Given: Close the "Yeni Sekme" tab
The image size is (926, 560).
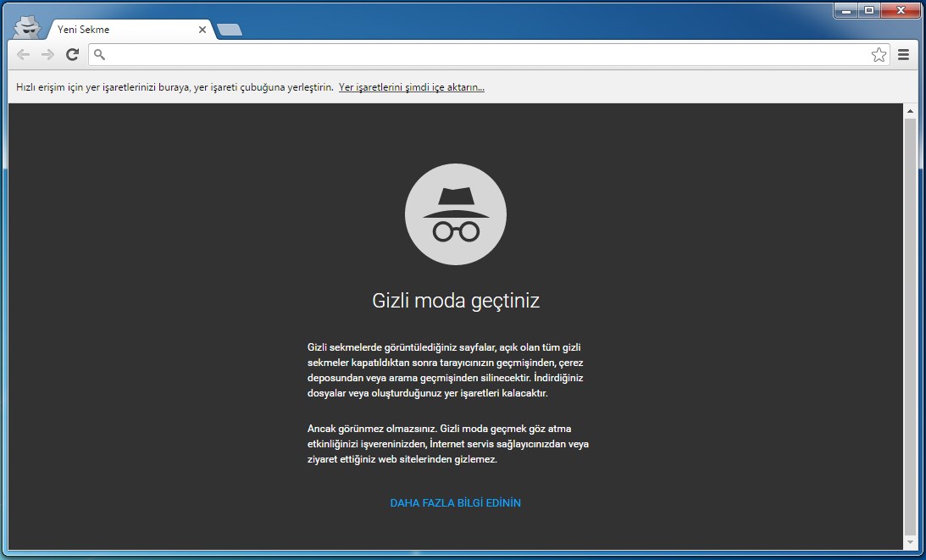Looking at the screenshot, I should [x=202, y=30].
